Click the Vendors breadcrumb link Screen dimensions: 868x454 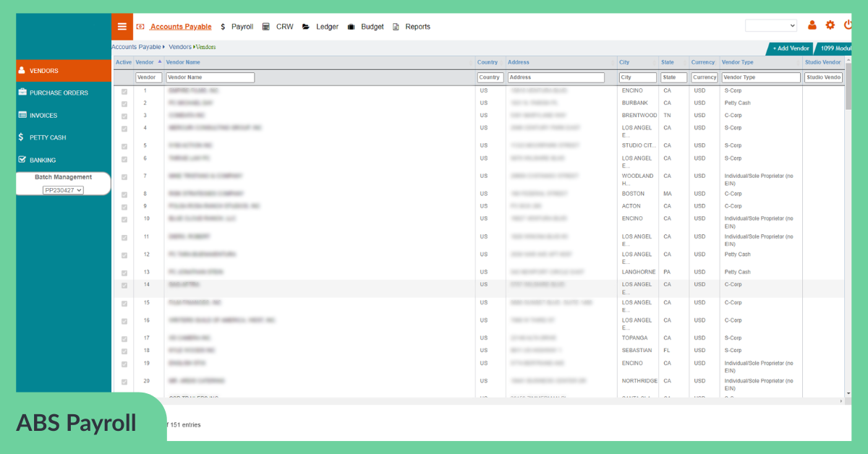[x=180, y=47]
